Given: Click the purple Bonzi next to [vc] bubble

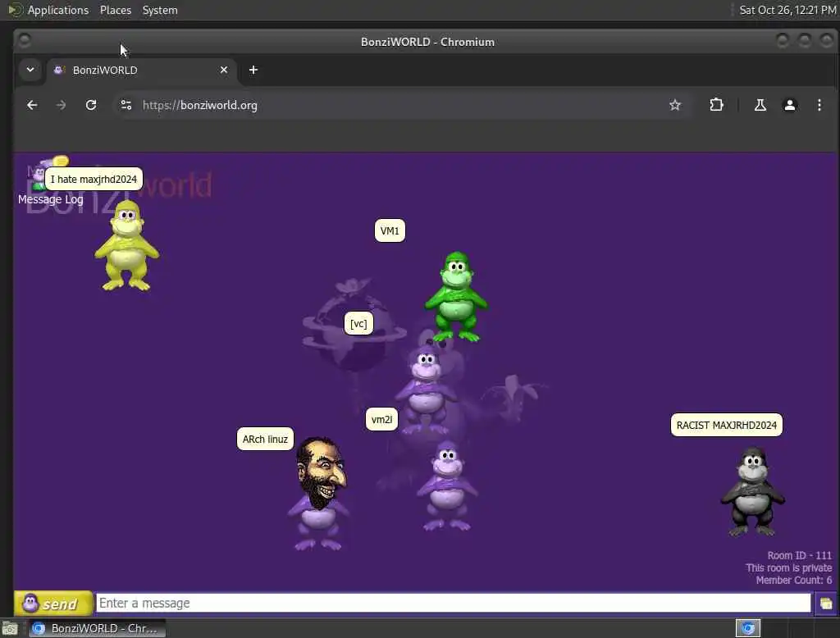Looking at the screenshot, I should pyautogui.click(x=426, y=389).
